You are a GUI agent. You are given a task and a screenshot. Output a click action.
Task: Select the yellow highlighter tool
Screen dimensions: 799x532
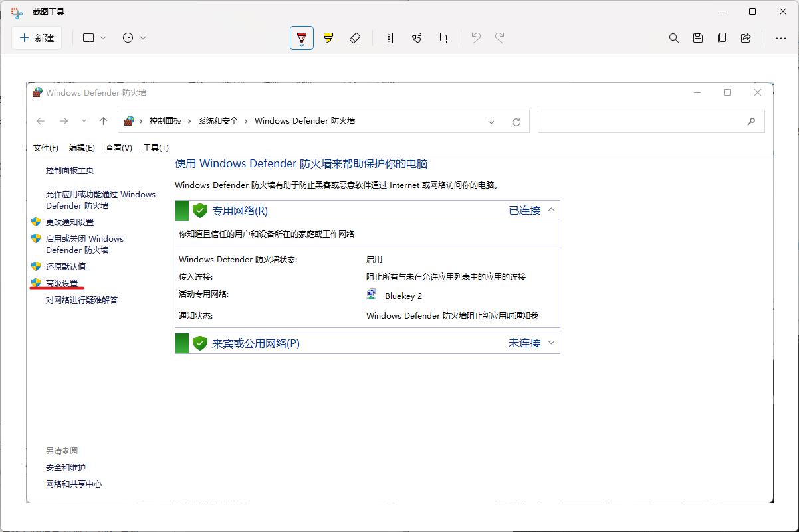click(328, 38)
